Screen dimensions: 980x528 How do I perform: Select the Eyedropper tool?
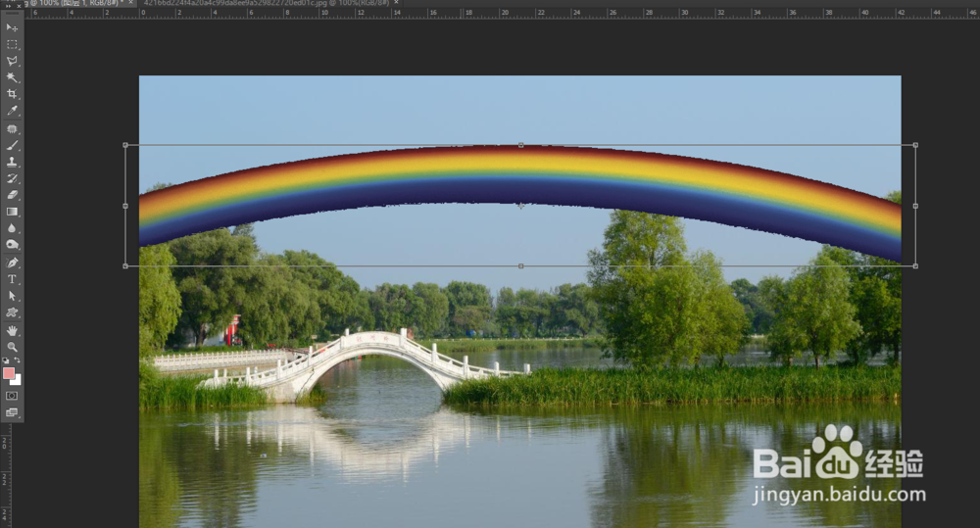click(x=12, y=111)
